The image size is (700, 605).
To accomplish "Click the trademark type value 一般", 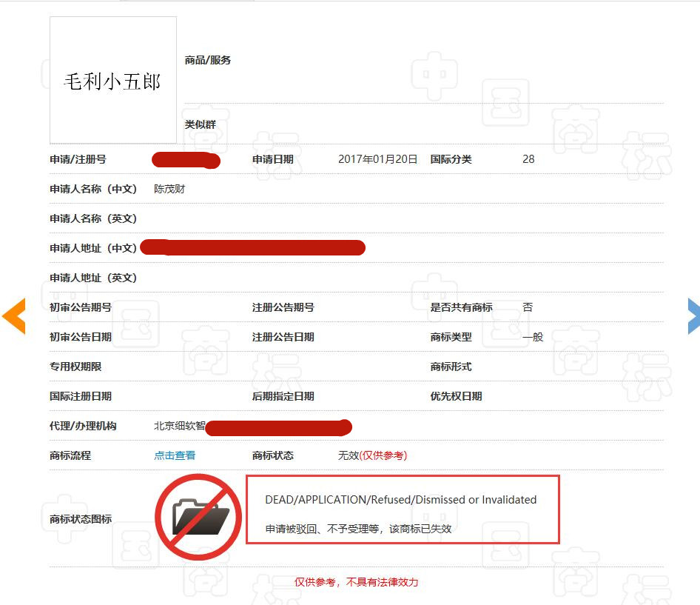I will [533, 337].
